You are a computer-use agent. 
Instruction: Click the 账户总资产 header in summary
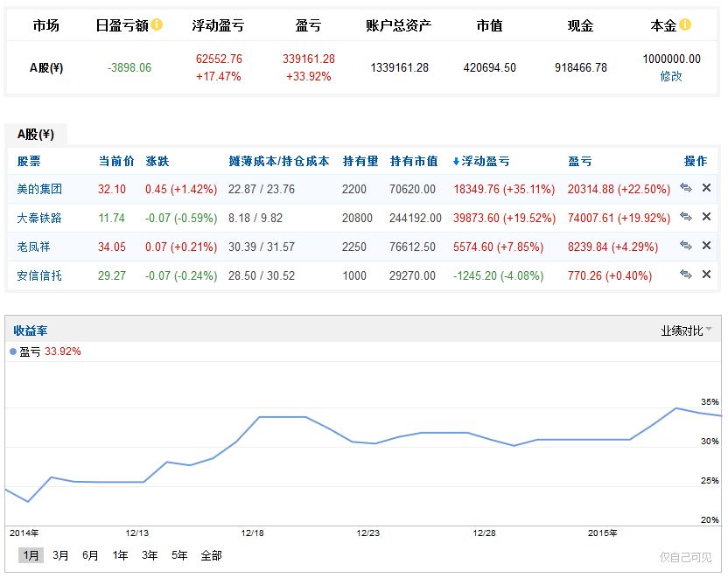click(399, 25)
